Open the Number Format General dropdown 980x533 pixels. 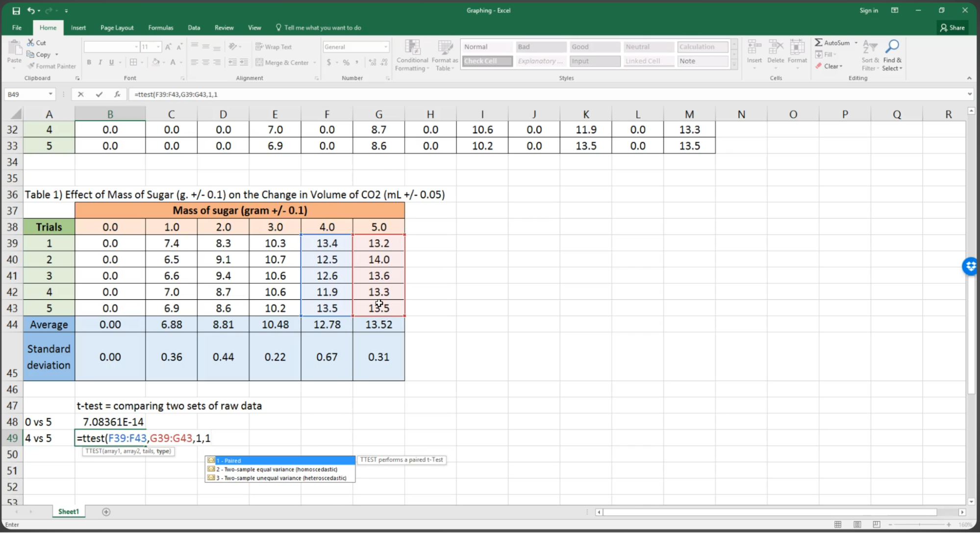(x=386, y=47)
